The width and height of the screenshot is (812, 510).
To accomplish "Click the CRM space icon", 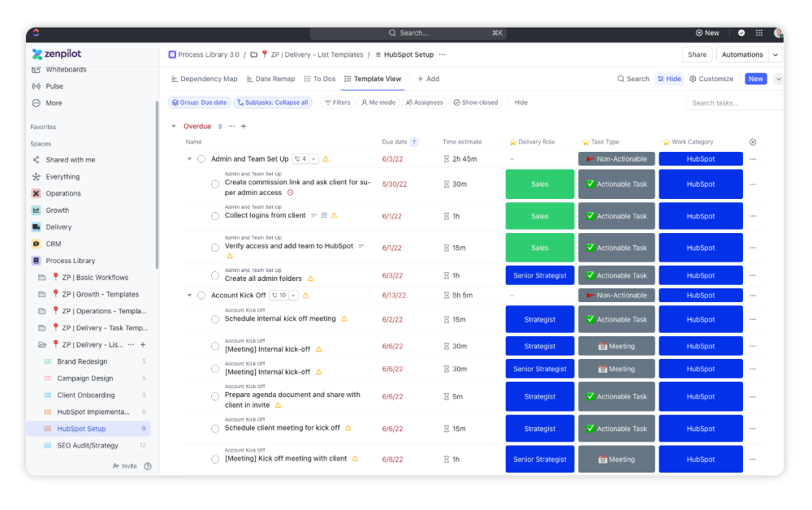I will pyautogui.click(x=37, y=244).
